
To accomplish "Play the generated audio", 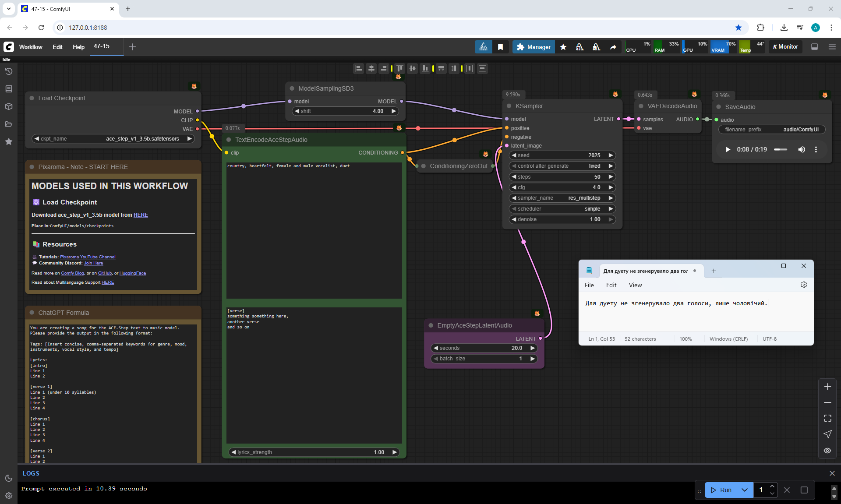I will [x=728, y=149].
